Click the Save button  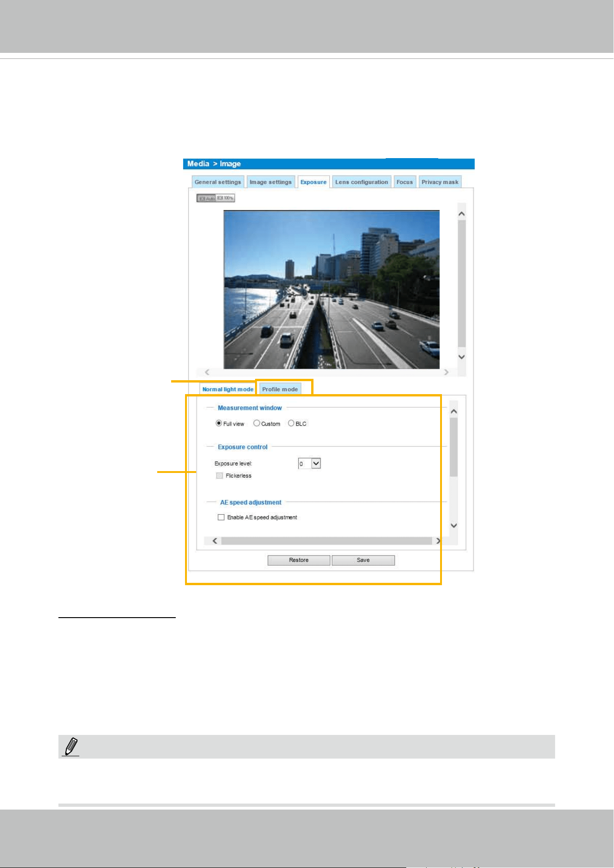click(x=363, y=560)
